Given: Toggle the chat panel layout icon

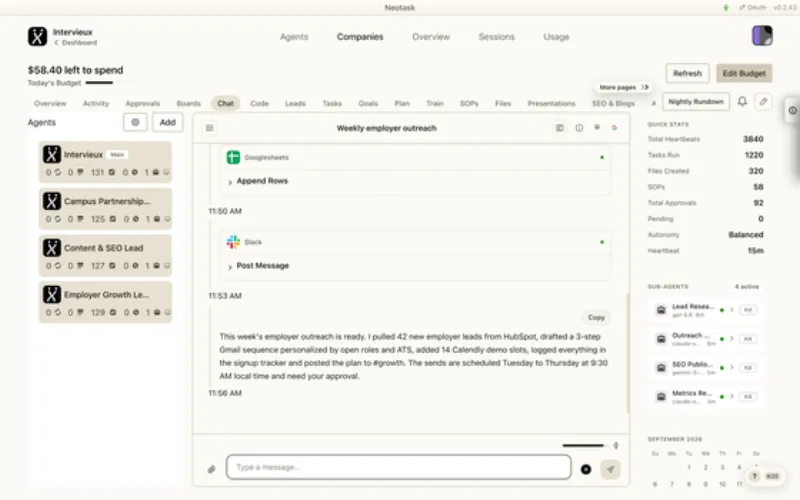Looking at the screenshot, I should (x=560, y=128).
